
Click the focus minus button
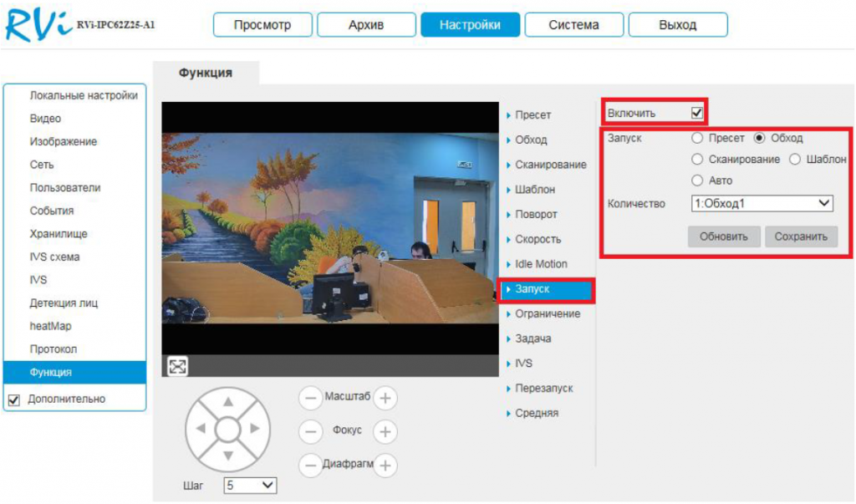tap(311, 432)
